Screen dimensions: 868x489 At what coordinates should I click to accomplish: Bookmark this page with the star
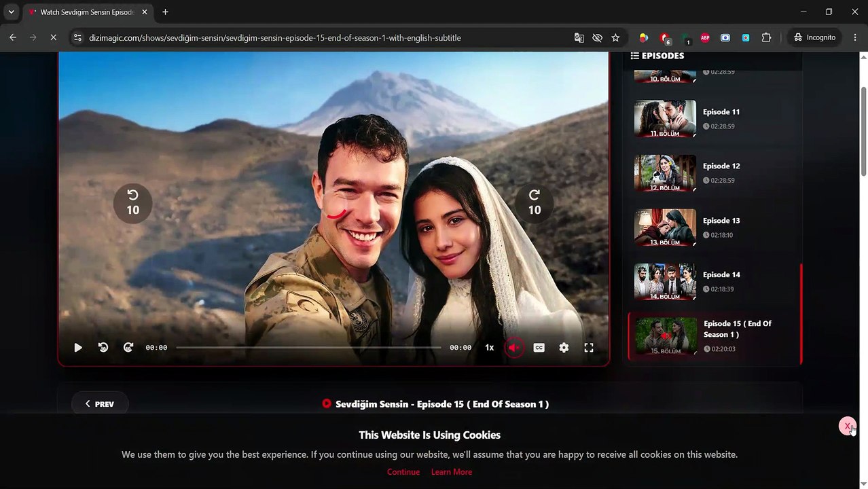coord(615,37)
